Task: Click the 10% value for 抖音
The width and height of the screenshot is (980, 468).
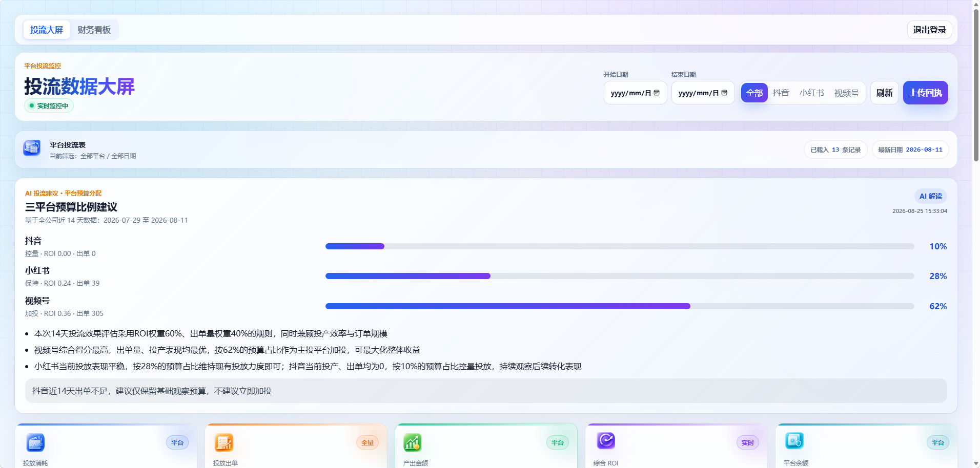Action: [938, 246]
